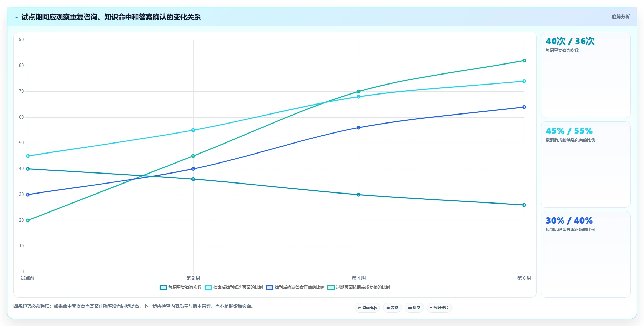This screenshot has width=644, height=326.
Task: Click the blue 找到后确认答案正确 legend swatch
Action: (x=269, y=288)
